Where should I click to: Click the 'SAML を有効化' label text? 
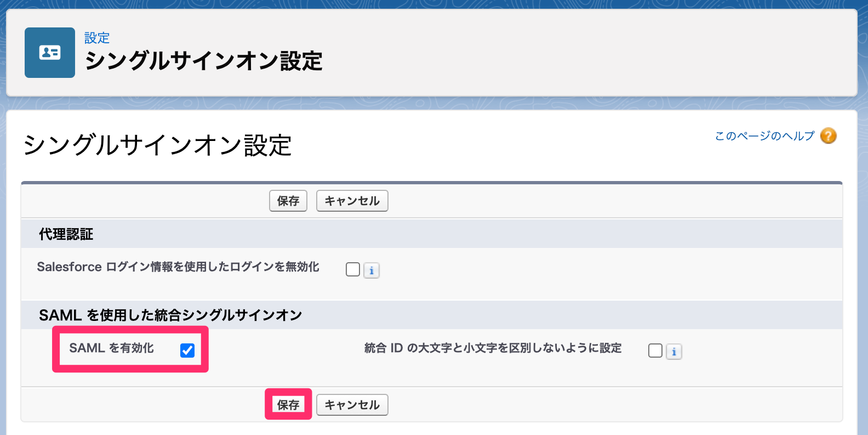[x=111, y=348]
